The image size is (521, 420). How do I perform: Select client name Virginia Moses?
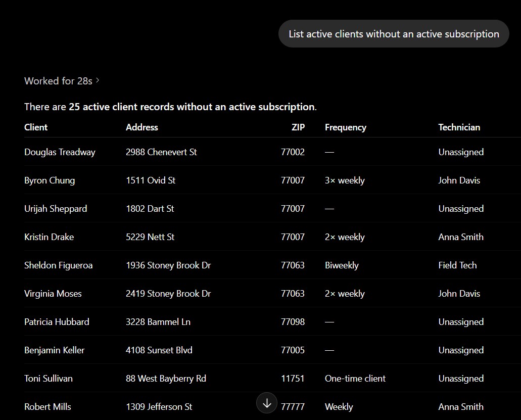point(53,294)
